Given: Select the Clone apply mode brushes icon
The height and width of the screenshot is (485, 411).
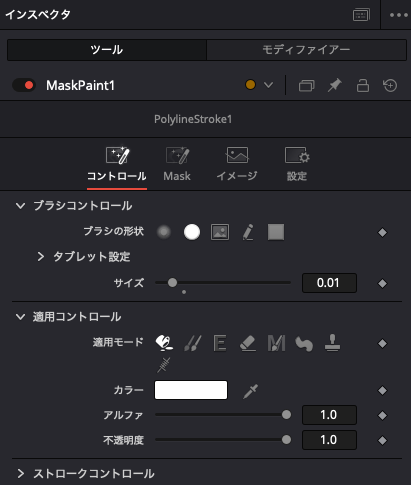Looking at the screenshot, I should click(x=193, y=343).
